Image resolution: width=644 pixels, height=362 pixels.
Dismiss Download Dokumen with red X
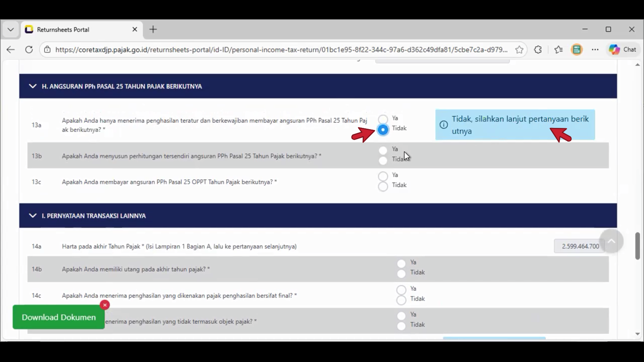[105, 305]
